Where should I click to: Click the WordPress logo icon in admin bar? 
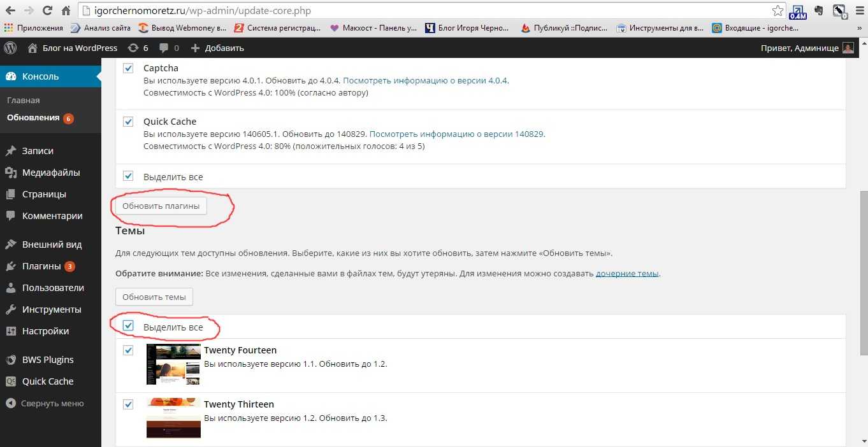click(x=10, y=48)
